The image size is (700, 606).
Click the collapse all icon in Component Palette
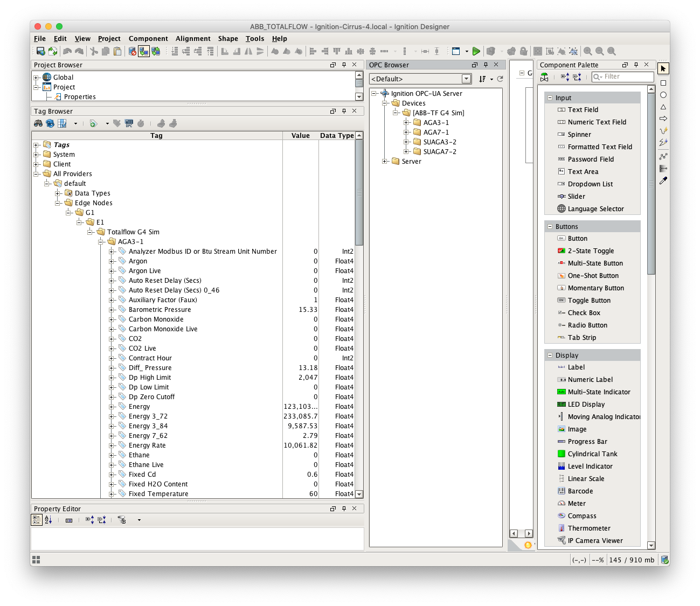pyautogui.click(x=577, y=77)
